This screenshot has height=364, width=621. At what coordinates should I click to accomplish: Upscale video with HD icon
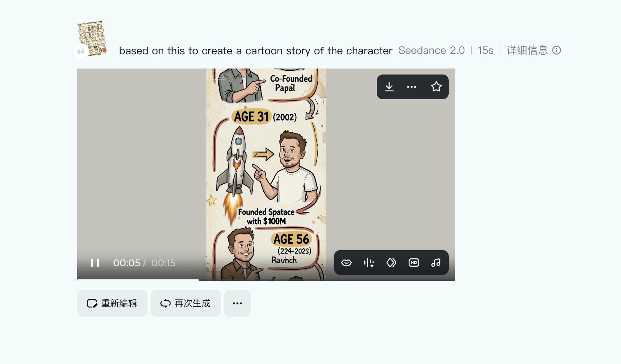(x=414, y=263)
